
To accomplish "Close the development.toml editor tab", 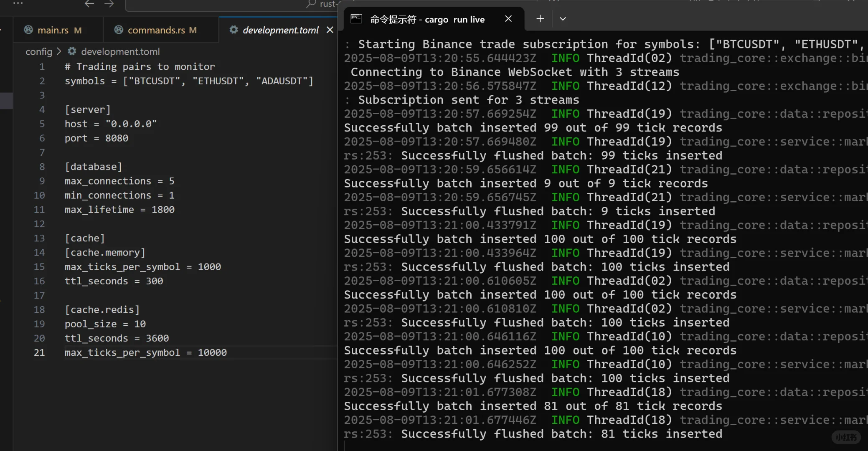I will pyautogui.click(x=330, y=30).
